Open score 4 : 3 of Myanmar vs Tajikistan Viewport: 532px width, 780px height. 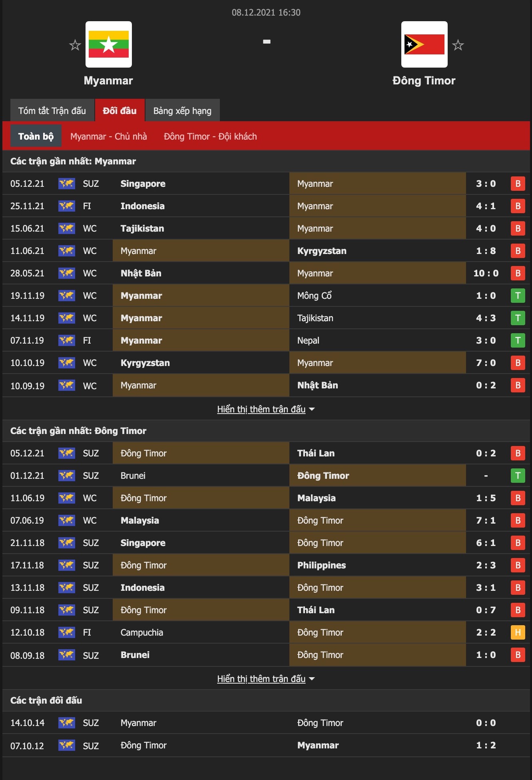(x=486, y=318)
